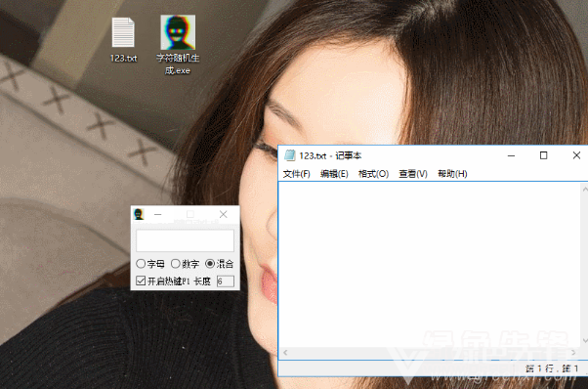Click Notepad's horizontal scrollbar left arrow
588x389 pixels.
pyautogui.click(x=285, y=353)
